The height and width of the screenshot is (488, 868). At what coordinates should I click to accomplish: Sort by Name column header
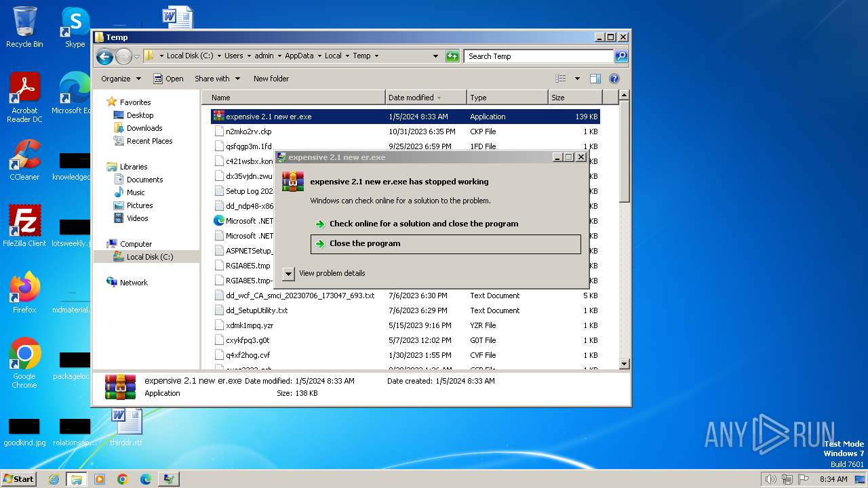[294, 98]
